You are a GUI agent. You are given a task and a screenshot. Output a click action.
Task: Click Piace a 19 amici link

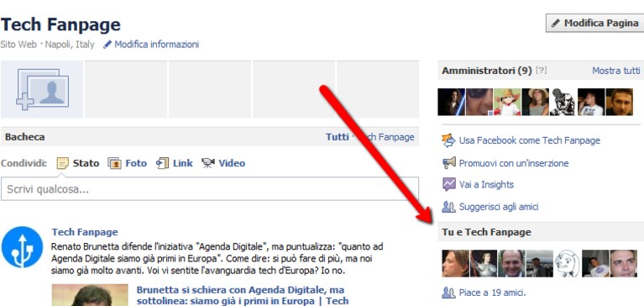[493, 293]
